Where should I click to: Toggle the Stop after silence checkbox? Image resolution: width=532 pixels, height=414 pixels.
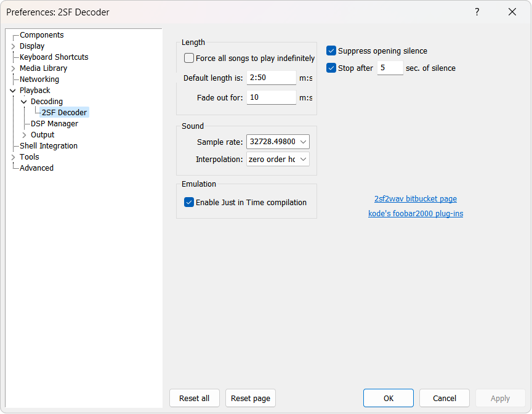click(331, 68)
